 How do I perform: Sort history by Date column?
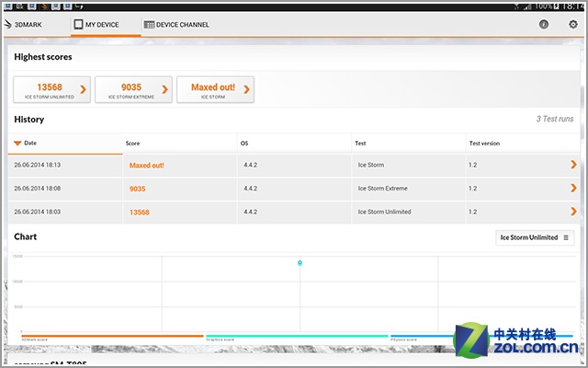coord(65,144)
